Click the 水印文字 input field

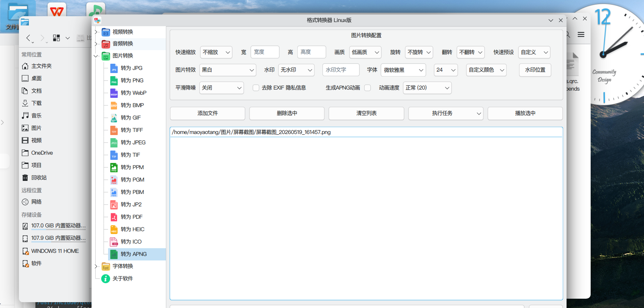[341, 70]
